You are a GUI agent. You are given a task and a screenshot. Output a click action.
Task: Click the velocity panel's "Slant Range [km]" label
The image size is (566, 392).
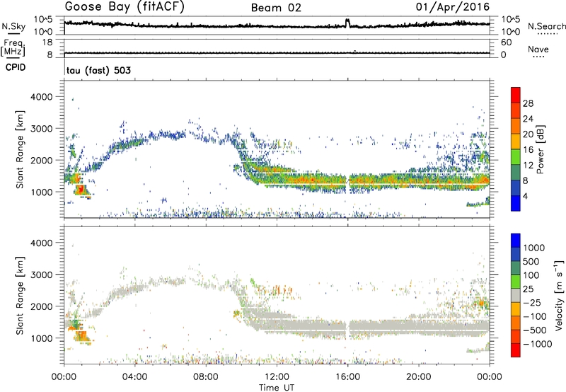(x=20, y=296)
